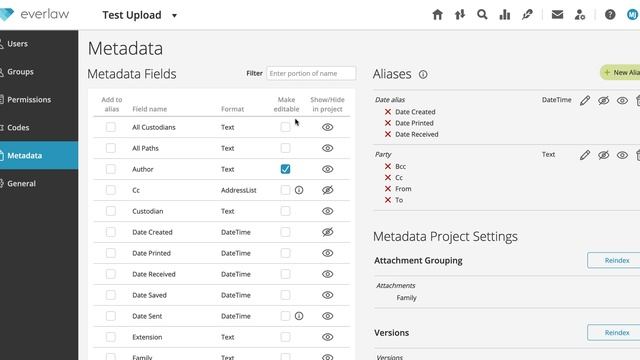Hide all fields in Party alias
This screenshot has height=360, width=640.
point(604,155)
